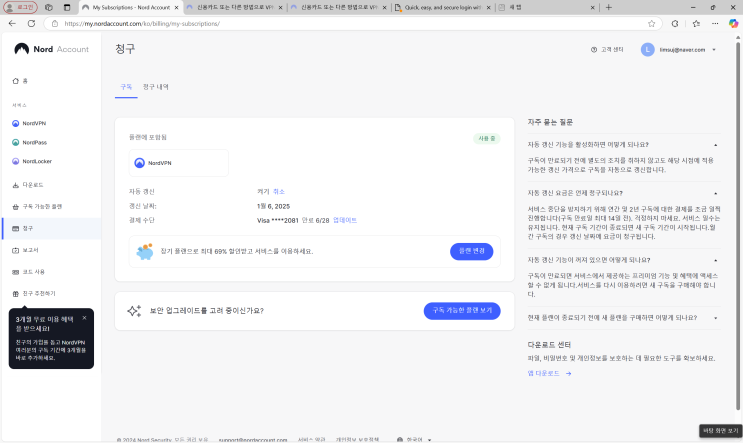Screen dimensions: 743x443
Task: Switch to the Quick, easy, and secure login tab
Action: coord(443,8)
